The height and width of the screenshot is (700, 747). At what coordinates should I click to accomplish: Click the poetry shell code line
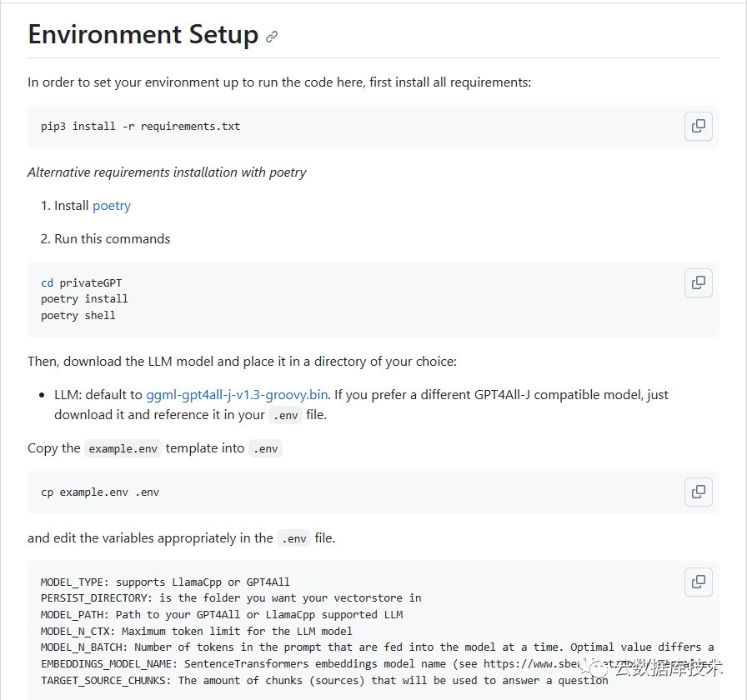(x=78, y=316)
